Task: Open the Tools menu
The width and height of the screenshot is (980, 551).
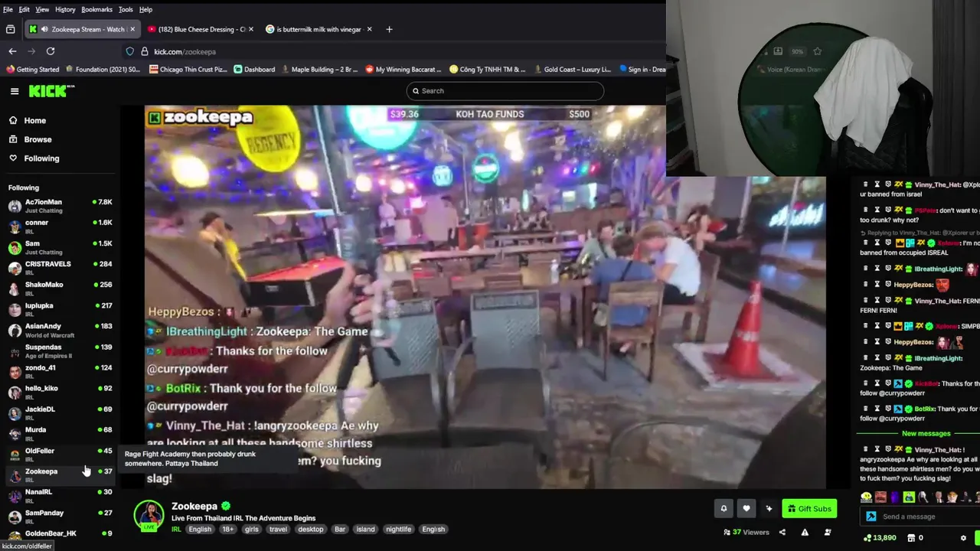Action: point(126,9)
